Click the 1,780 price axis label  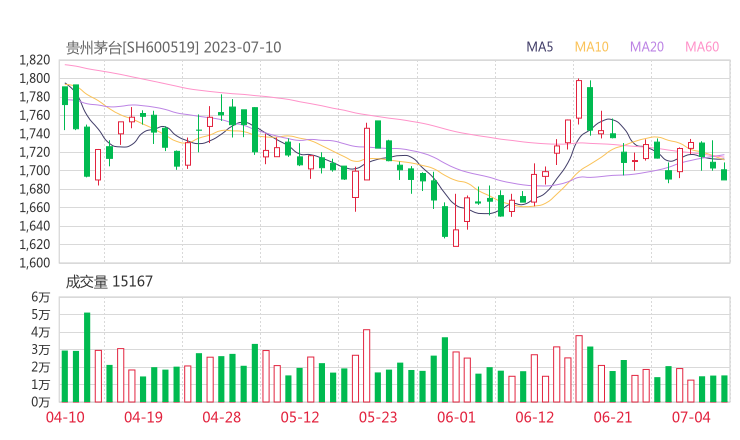34,97
